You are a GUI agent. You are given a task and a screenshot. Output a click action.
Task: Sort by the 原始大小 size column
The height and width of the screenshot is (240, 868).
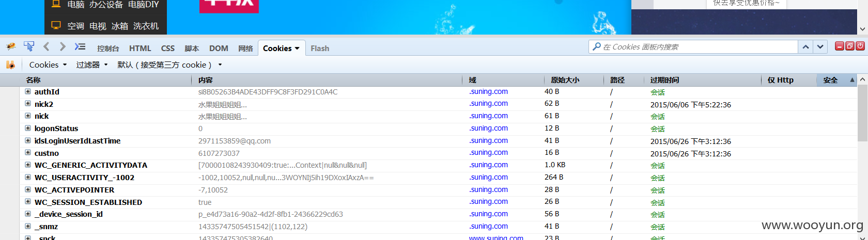point(574,80)
